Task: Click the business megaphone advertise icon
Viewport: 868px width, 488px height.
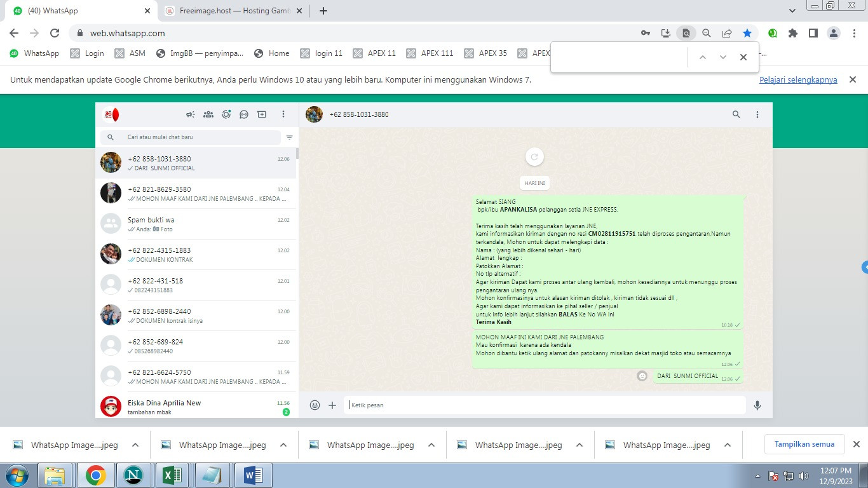Action: 190,114
